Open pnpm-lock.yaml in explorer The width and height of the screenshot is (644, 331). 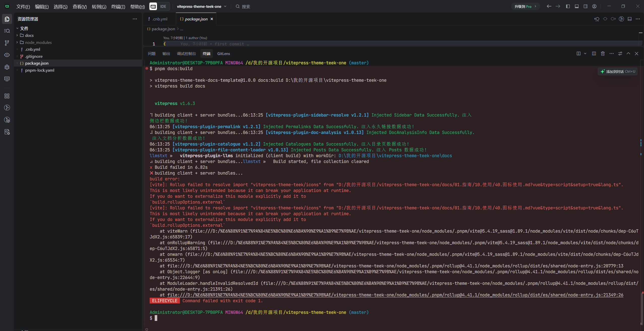[x=40, y=70]
